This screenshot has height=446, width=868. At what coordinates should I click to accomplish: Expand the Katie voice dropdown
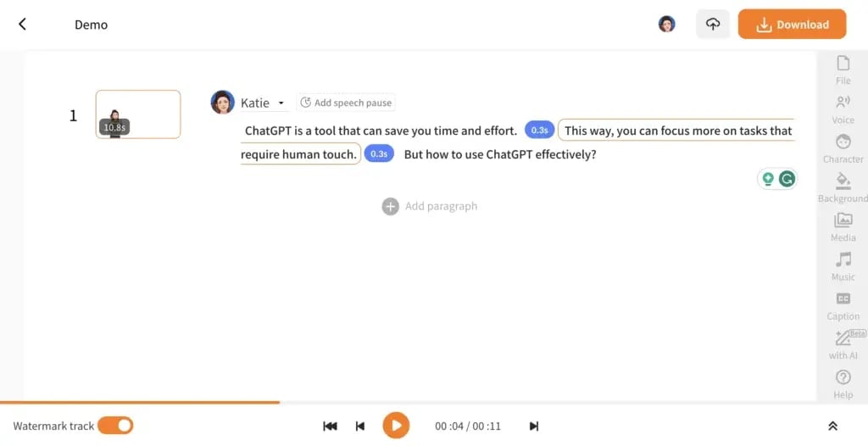tap(281, 103)
